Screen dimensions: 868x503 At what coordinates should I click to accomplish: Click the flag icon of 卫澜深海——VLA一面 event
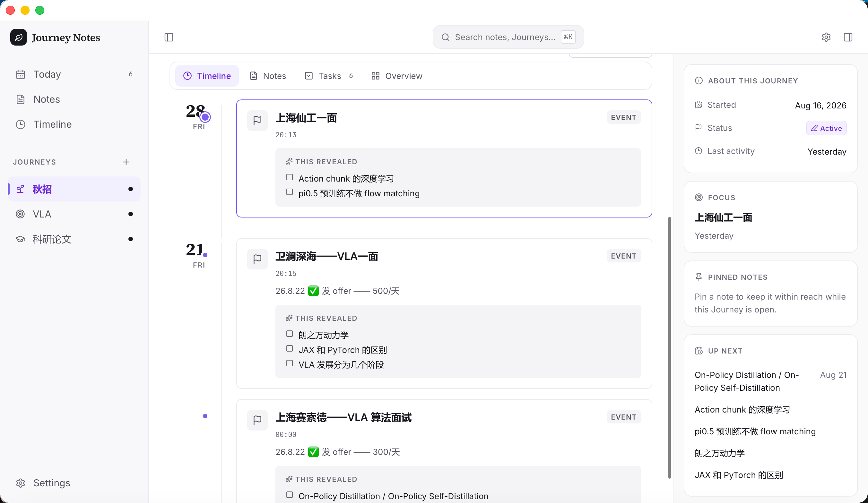(x=257, y=259)
